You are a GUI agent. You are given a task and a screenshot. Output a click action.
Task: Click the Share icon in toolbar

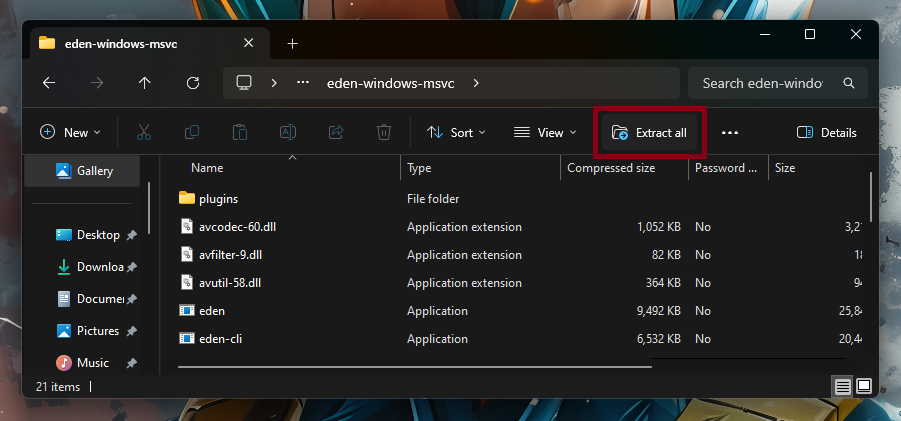click(336, 133)
